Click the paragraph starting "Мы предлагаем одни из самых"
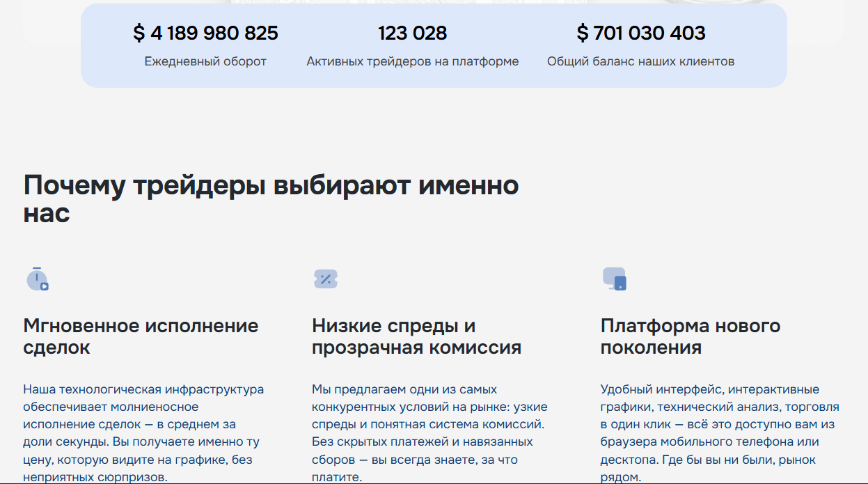868x484 pixels. 429,432
